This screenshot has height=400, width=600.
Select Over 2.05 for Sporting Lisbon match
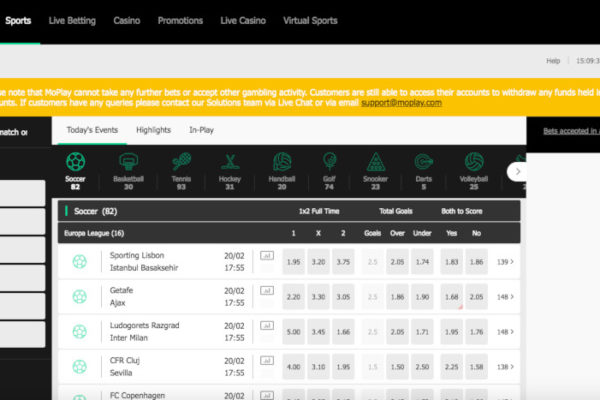pos(397,262)
